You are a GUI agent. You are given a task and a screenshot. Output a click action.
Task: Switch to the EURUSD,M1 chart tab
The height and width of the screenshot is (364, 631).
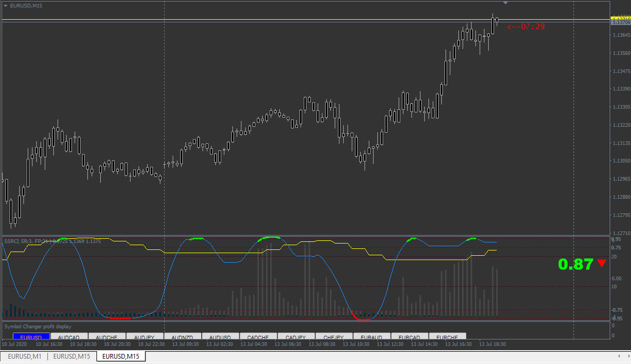pyautogui.click(x=25, y=357)
